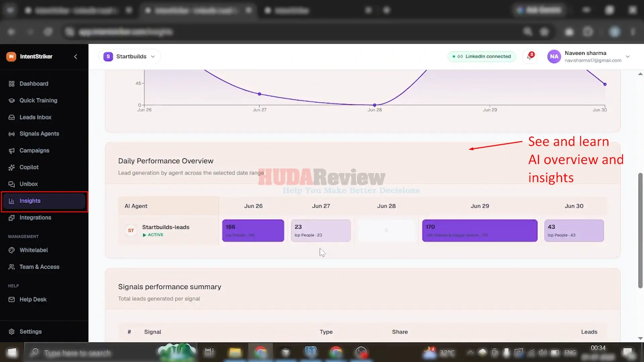Viewport: 644px width, 362px height.
Task: Click the Jun 30 data point on chart
Action: 605,84
